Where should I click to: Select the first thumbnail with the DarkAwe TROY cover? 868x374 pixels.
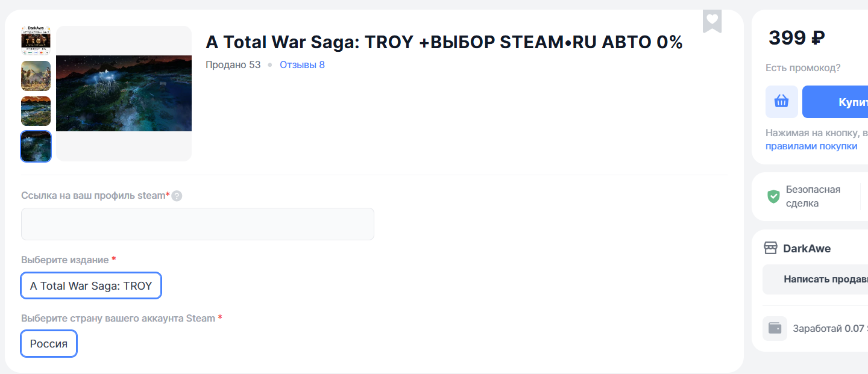36,40
